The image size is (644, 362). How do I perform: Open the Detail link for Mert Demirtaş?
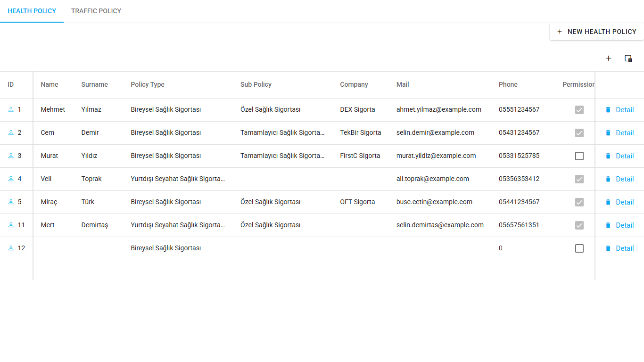pyautogui.click(x=625, y=225)
